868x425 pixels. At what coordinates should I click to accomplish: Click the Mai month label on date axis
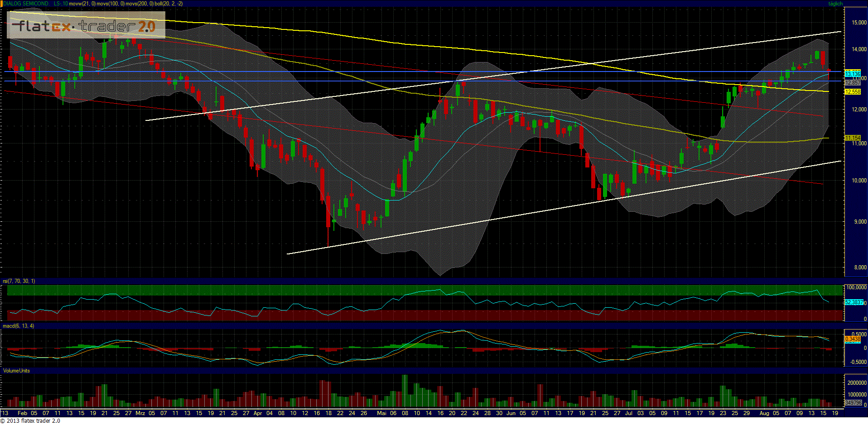click(x=382, y=413)
